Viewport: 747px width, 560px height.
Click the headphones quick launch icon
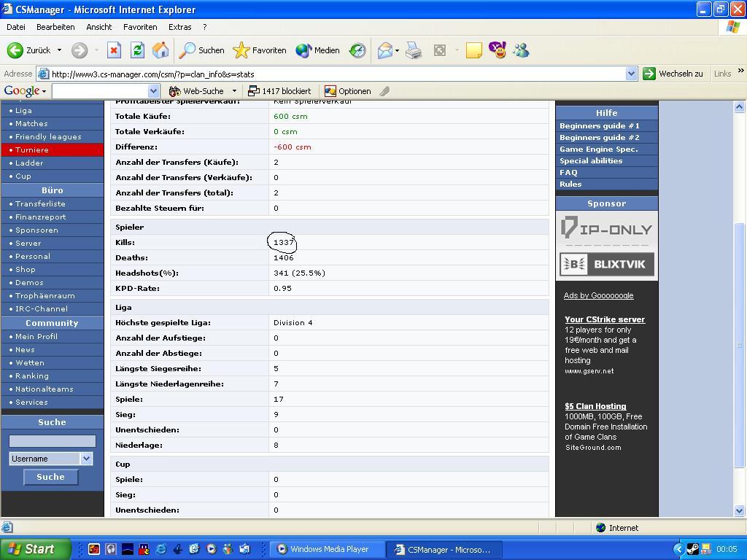coord(111,550)
